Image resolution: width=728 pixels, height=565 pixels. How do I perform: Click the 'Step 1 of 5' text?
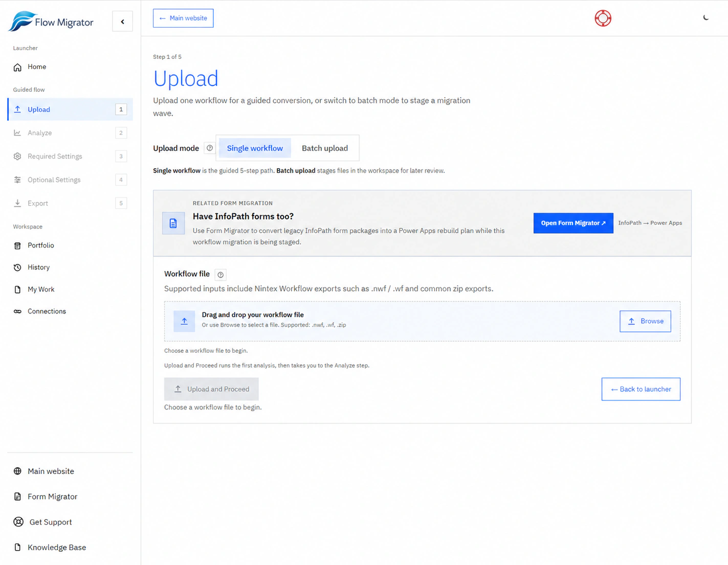[x=167, y=57]
